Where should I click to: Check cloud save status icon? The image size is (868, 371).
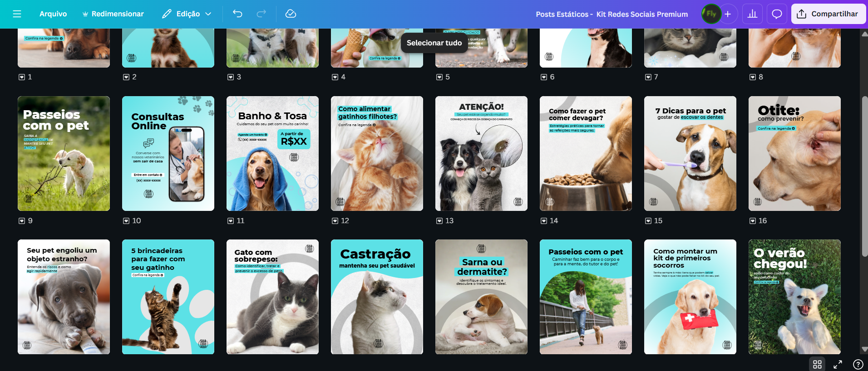tap(291, 14)
